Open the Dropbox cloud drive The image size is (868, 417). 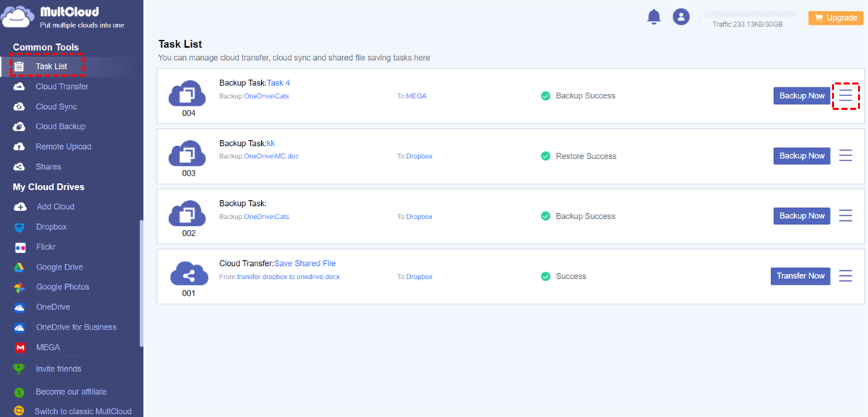click(x=51, y=227)
